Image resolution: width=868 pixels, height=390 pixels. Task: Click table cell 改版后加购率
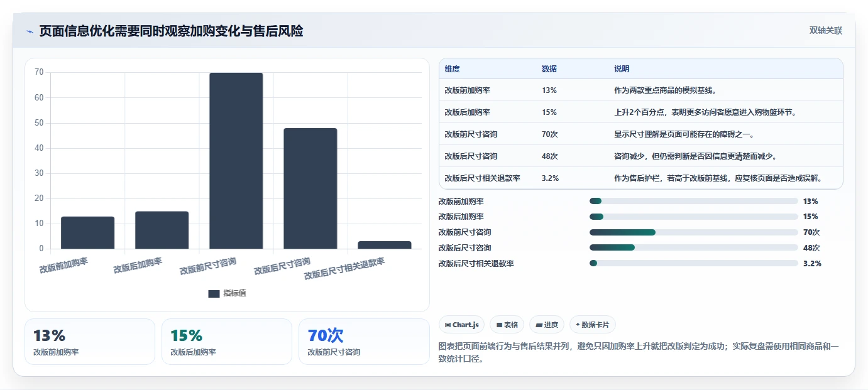(x=467, y=112)
